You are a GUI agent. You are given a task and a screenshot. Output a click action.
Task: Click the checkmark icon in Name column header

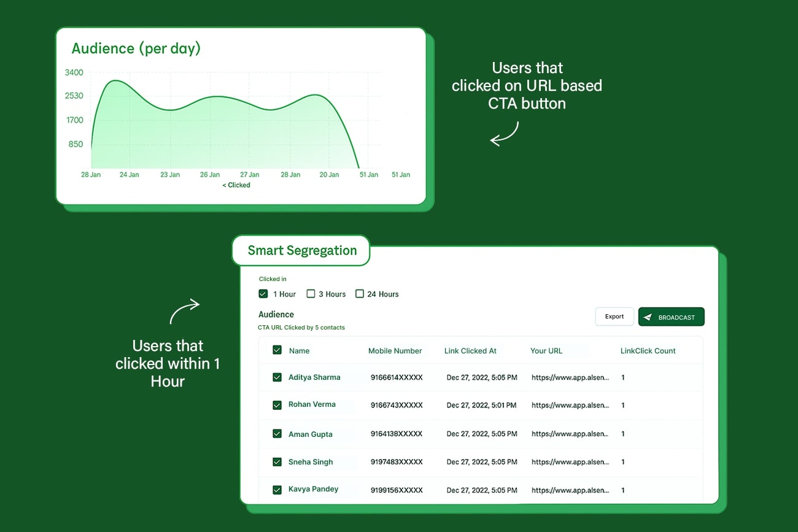coord(277,350)
